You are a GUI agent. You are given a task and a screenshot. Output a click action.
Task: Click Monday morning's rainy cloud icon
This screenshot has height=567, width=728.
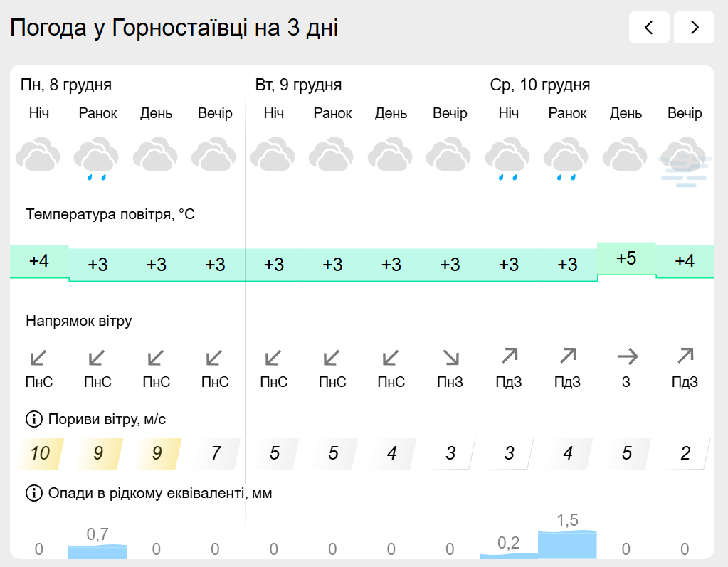pos(97,158)
